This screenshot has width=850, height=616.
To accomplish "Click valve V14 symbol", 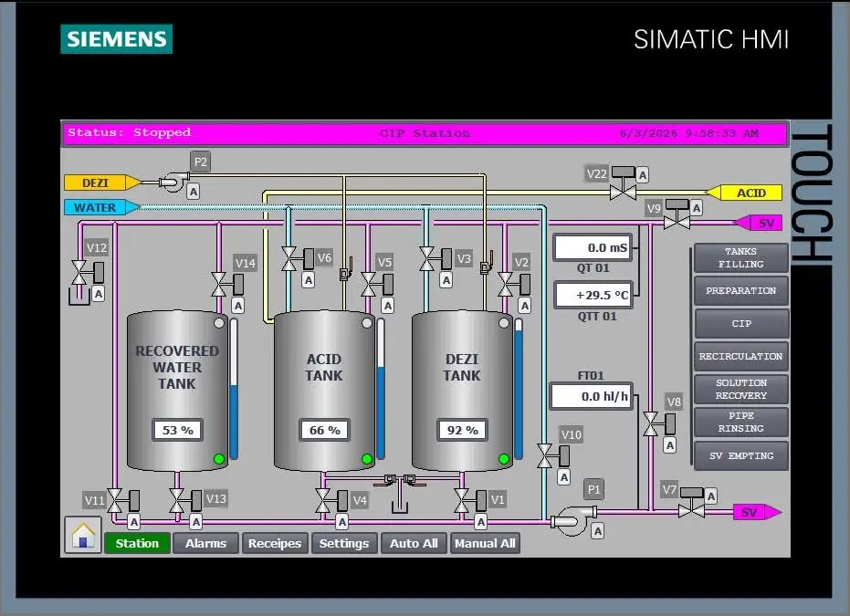I will click(227, 285).
